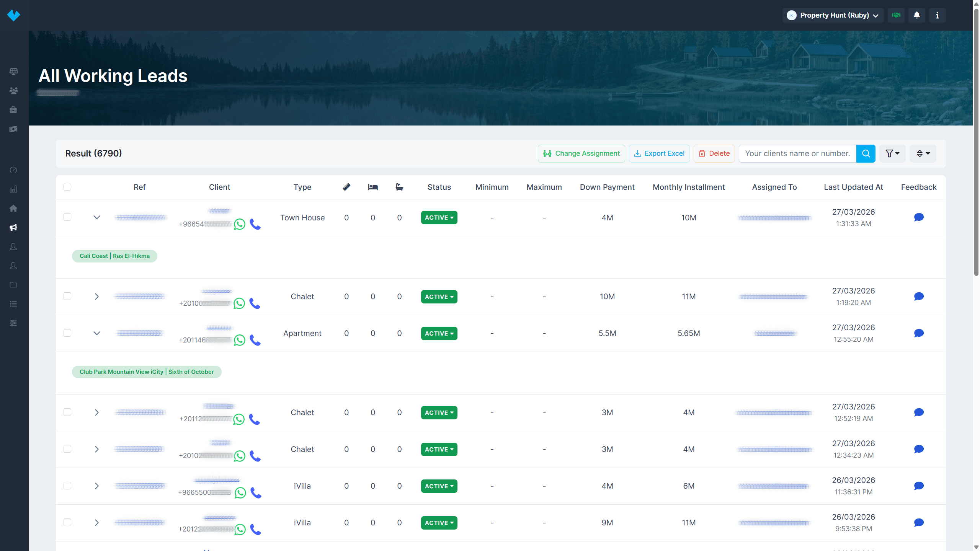Image resolution: width=980 pixels, height=551 pixels.
Task: Open ACTIVE status dropdown for Apartment lead
Action: coord(439,333)
